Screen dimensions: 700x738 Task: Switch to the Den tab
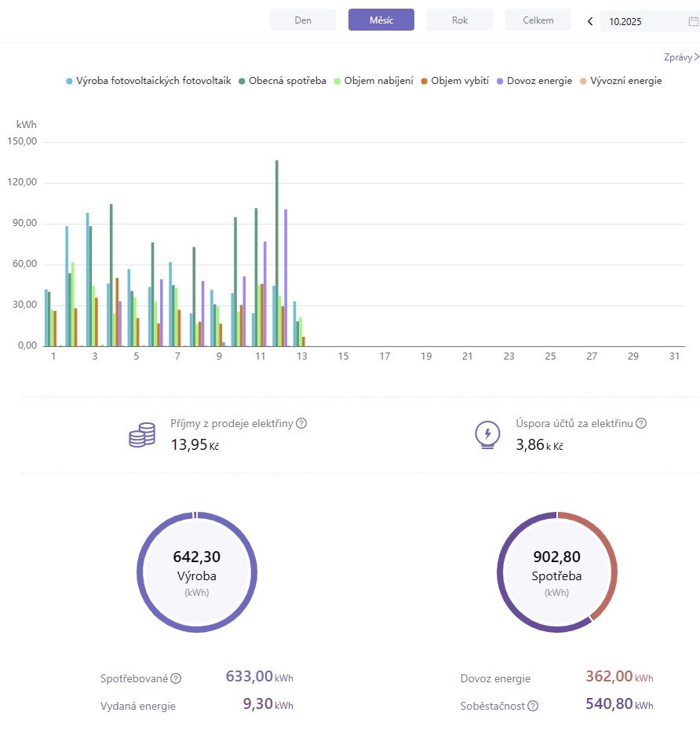tap(303, 20)
